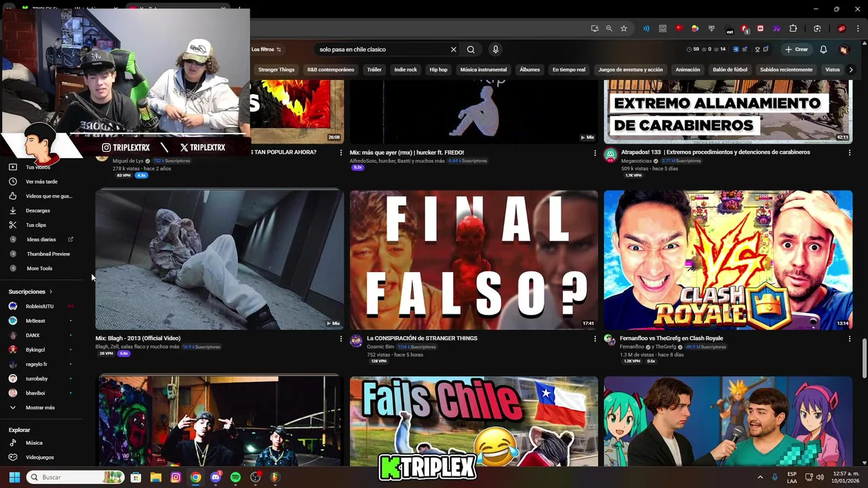Show hidden system tray icons chevron
Viewport: 868px width, 488px height.
click(x=759, y=477)
